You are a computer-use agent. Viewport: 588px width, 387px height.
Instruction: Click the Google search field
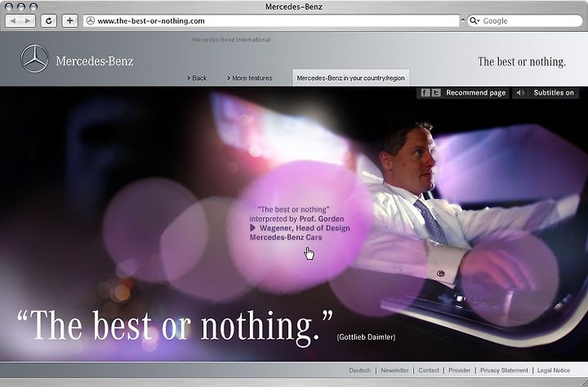pos(524,20)
